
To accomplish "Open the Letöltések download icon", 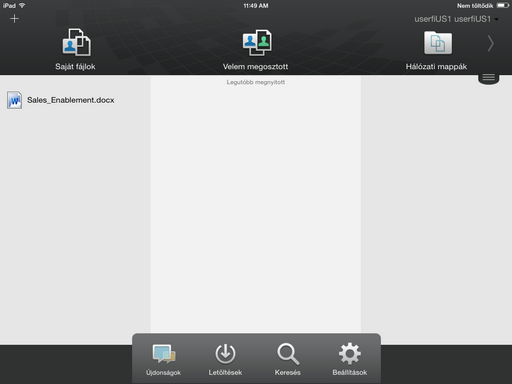I will 225,354.
